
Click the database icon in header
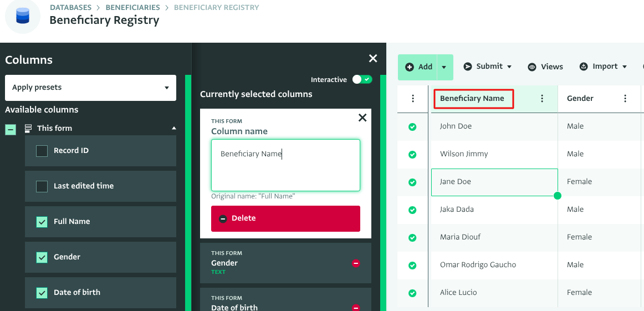tap(23, 16)
